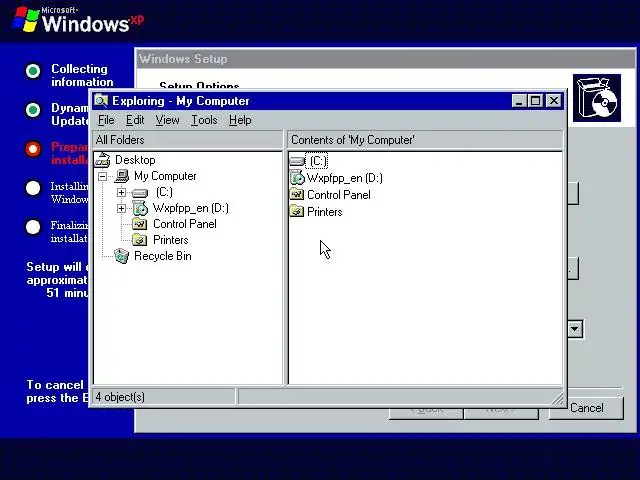Screen dimensions: 640x480
Task: Click the Printers icon in folder tree
Action: [140, 240]
